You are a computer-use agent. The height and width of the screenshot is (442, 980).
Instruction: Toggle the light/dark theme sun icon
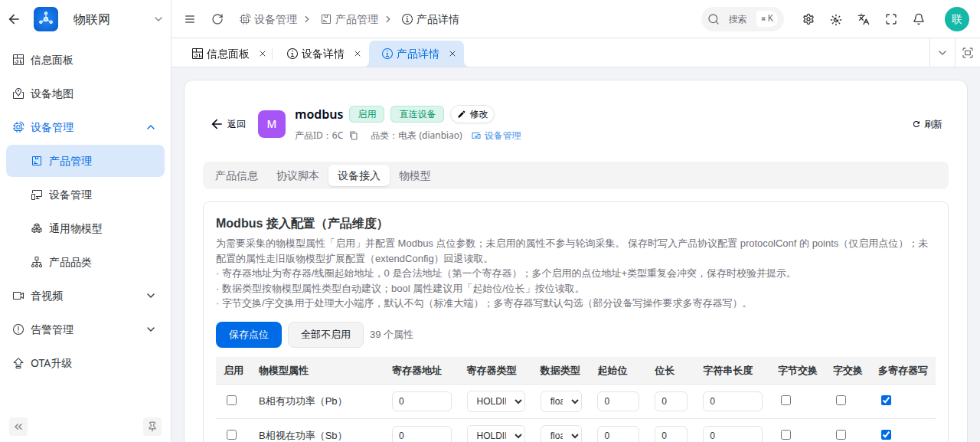pos(836,19)
